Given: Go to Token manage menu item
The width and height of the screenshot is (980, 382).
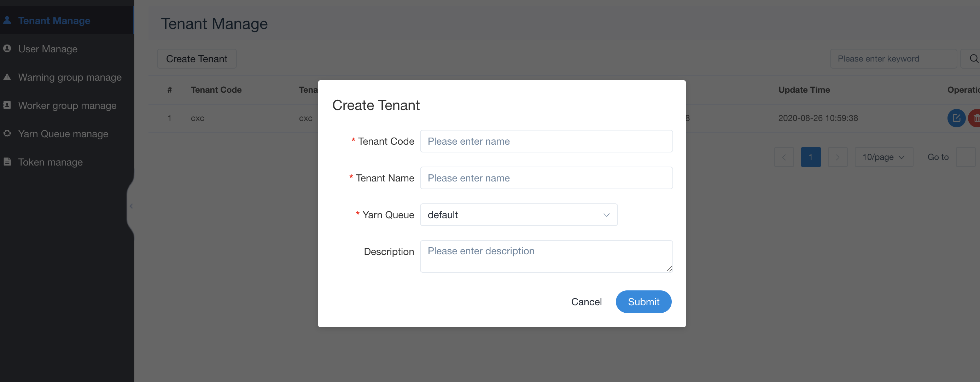Looking at the screenshot, I should coord(50,162).
